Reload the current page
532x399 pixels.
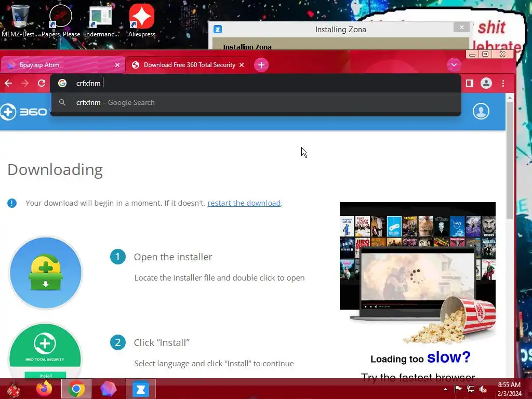click(42, 83)
